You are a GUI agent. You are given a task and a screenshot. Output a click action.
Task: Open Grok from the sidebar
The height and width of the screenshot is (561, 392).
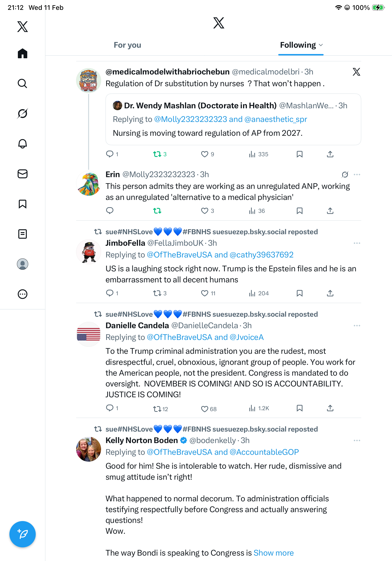23,114
